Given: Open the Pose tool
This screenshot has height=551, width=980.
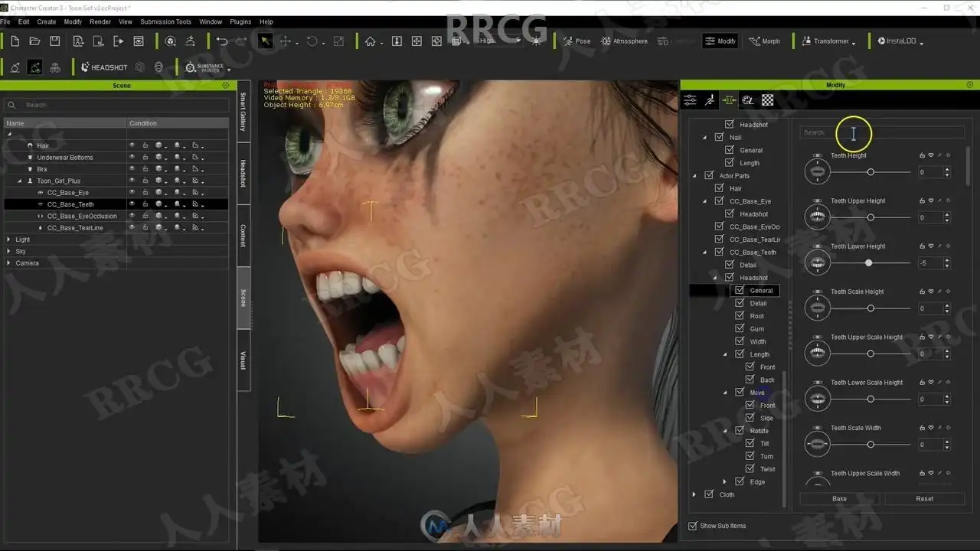Looking at the screenshot, I should tap(577, 41).
